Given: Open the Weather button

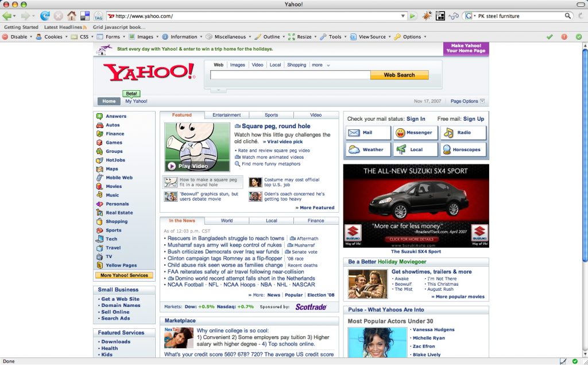Looking at the screenshot, I should point(368,149).
